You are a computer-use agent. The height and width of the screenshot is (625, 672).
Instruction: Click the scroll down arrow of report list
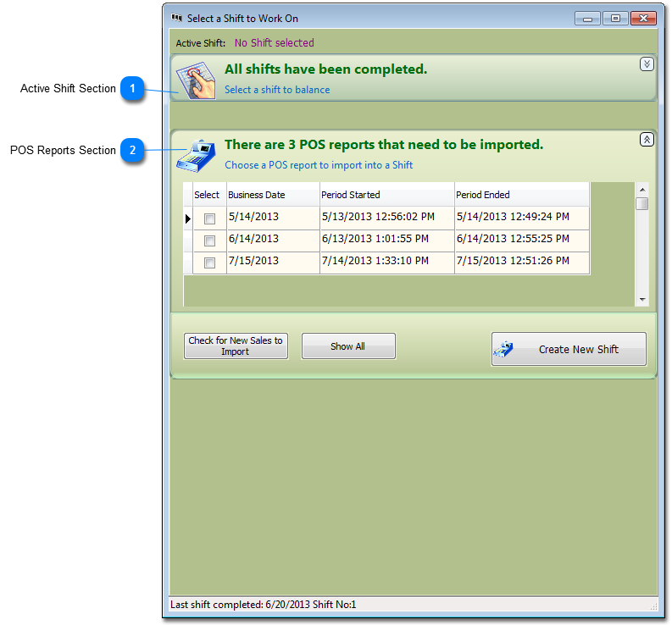pos(642,299)
